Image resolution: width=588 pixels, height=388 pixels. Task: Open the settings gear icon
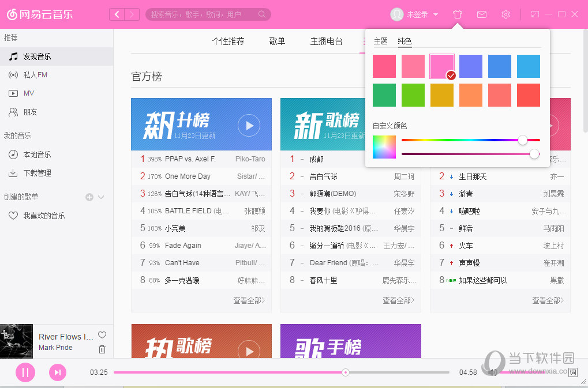[505, 14]
